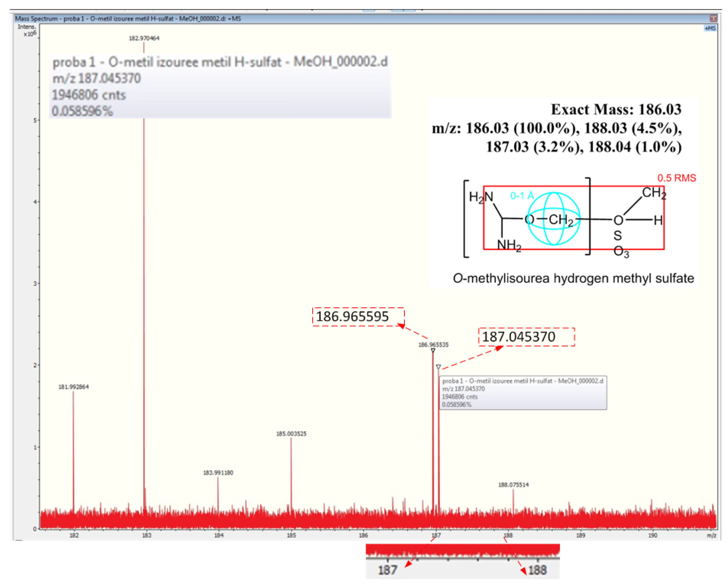Click the 185.003525 peak label
The width and height of the screenshot is (728, 586).
pyautogui.click(x=291, y=434)
